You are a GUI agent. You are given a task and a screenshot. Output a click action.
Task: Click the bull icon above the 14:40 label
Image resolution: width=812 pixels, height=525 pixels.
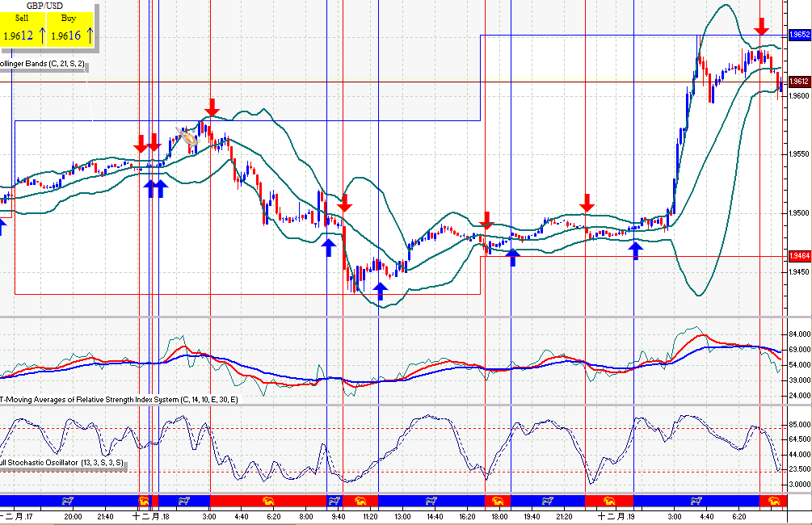click(x=431, y=501)
